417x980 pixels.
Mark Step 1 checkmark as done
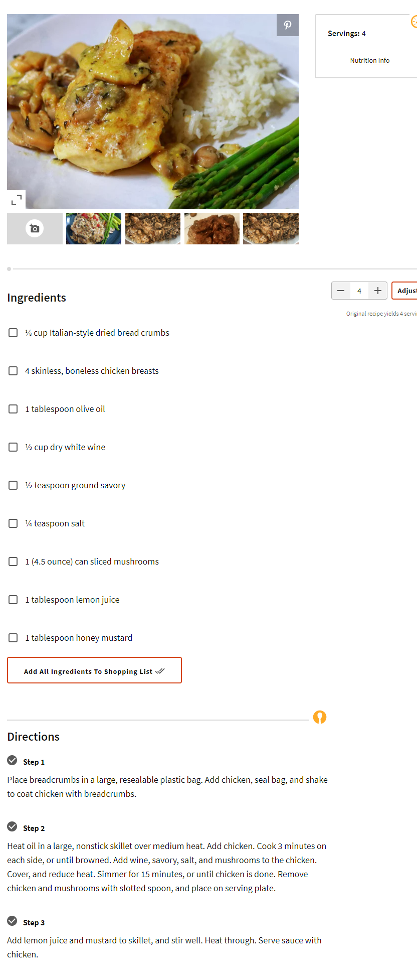pyautogui.click(x=13, y=760)
